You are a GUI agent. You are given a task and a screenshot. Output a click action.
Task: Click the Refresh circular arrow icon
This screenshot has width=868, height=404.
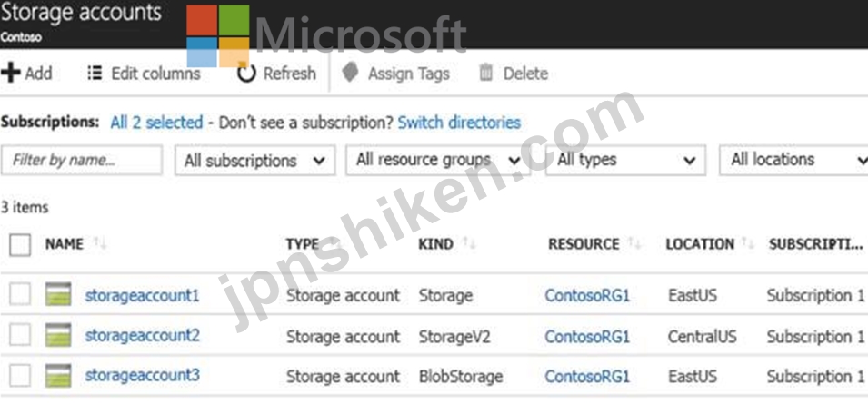246,73
